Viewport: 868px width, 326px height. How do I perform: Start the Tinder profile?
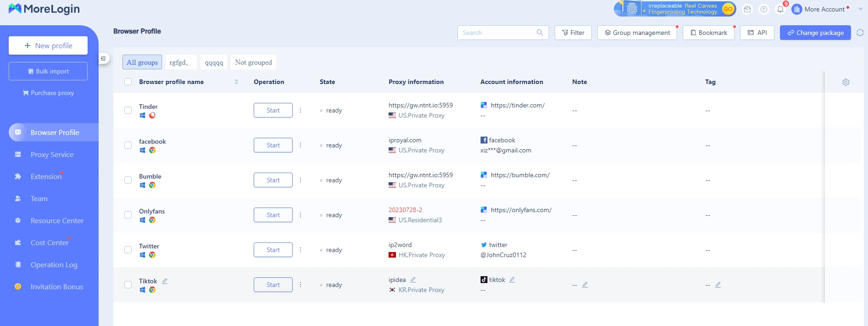pyautogui.click(x=273, y=110)
